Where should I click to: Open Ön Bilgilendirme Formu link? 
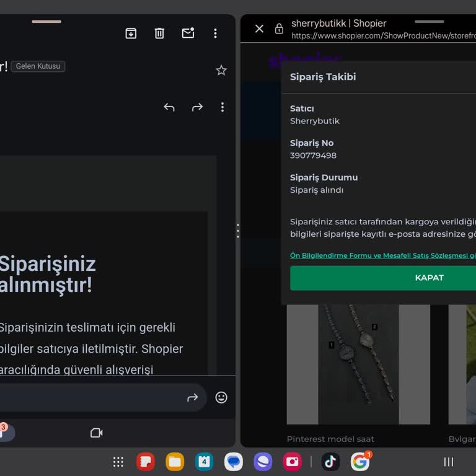point(383,255)
